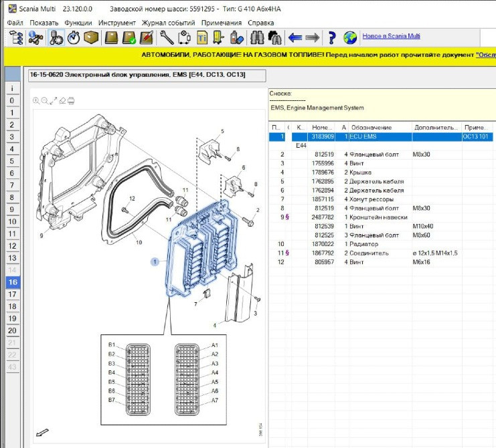Viewport: 496px width, 448px height.
Task: Click the stopwatch icon in toolbar
Action: click(74, 37)
